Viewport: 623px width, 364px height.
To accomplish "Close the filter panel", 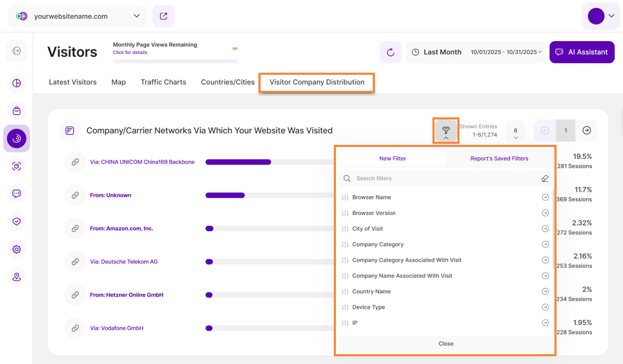I will 445,344.
